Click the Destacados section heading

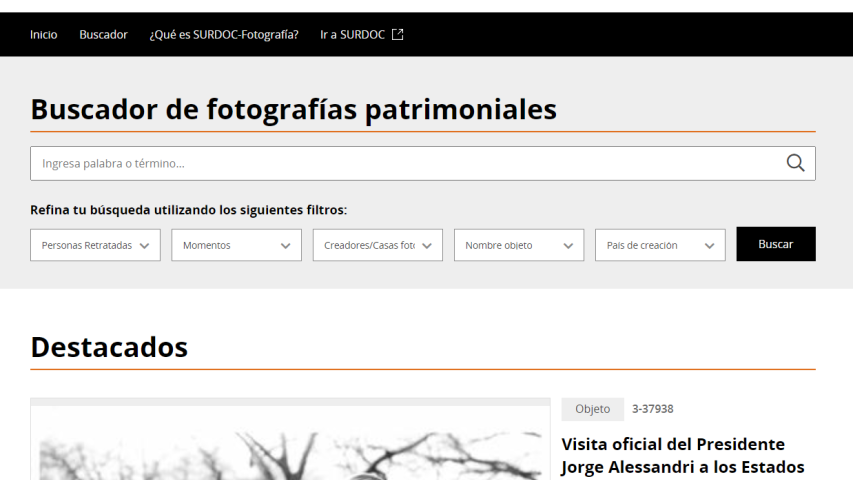109,347
